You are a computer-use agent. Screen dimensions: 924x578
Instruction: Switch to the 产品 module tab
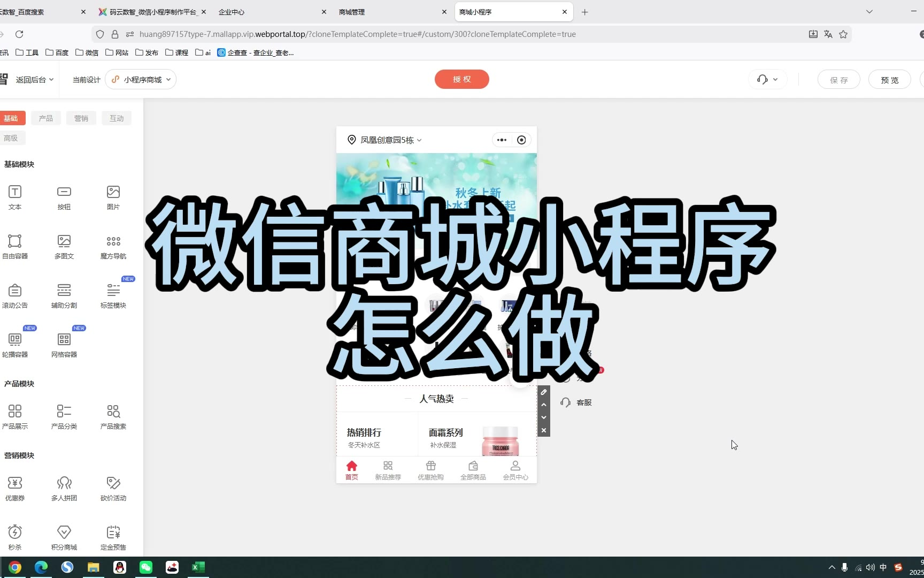[46, 118]
